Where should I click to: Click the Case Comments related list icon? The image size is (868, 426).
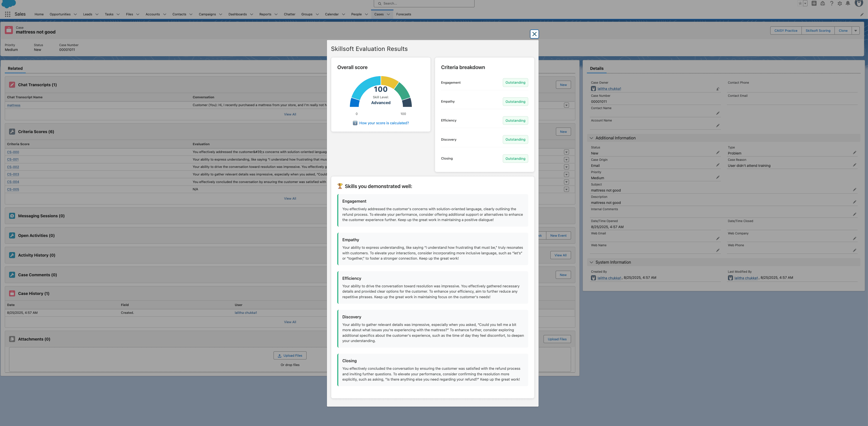[x=12, y=275]
